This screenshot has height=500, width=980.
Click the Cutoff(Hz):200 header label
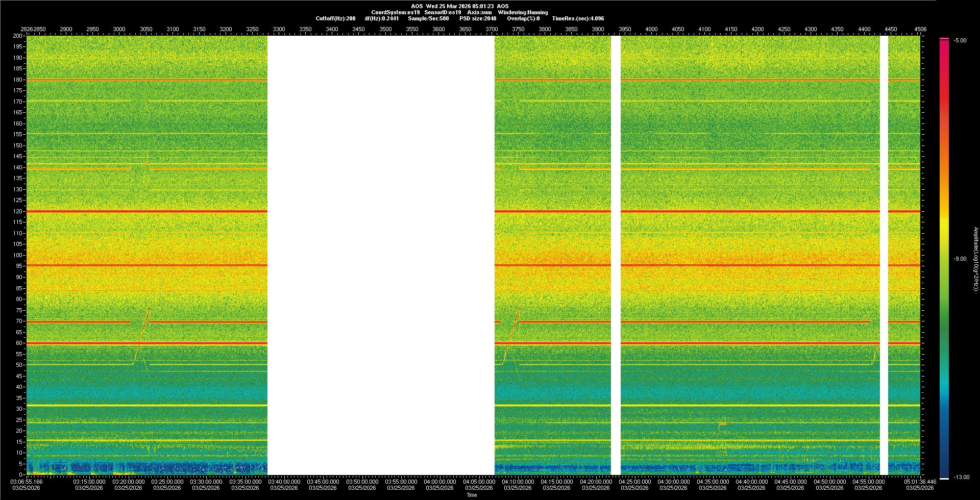[x=335, y=18]
